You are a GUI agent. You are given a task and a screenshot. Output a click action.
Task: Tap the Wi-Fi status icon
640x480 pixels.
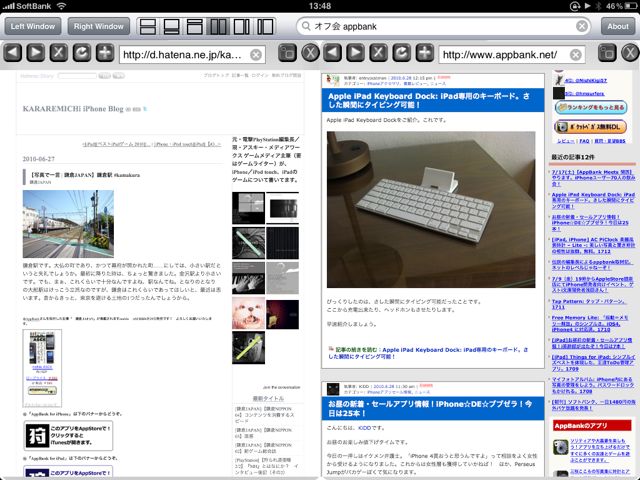[x=61, y=6]
